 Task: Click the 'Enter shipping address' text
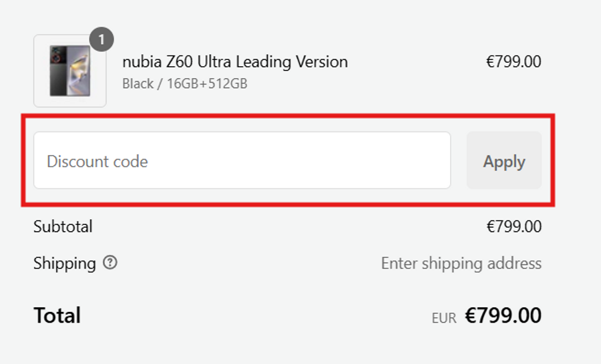(461, 263)
